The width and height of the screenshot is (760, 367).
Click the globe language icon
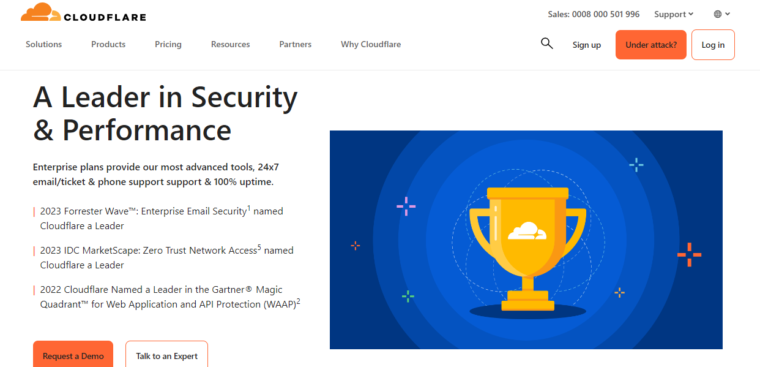point(718,14)
